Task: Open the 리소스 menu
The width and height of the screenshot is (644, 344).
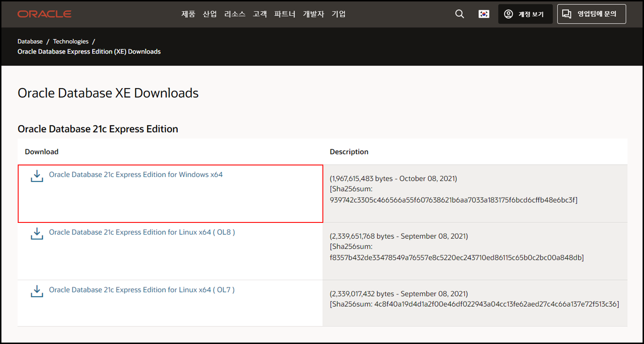Action: pyautogui.click(x=235, y=14)
